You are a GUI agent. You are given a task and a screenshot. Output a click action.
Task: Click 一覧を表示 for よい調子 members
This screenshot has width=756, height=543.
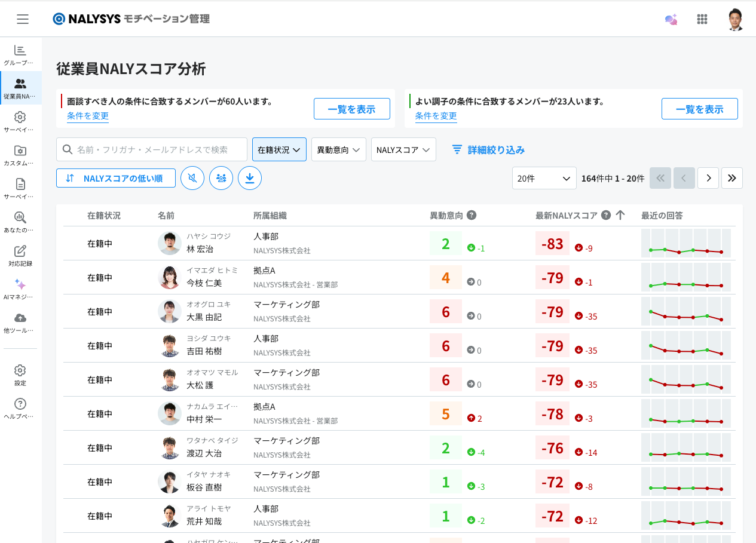click(x=699, y=109)
